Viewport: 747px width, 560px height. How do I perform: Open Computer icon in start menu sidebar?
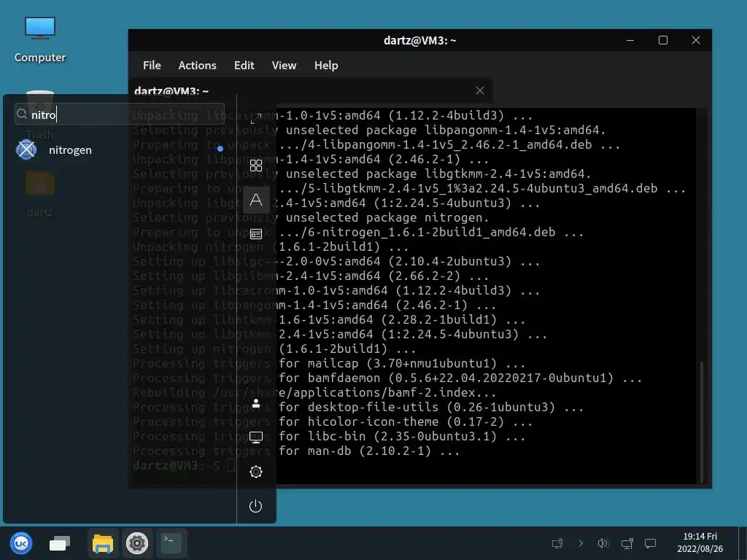click(256, 437)
